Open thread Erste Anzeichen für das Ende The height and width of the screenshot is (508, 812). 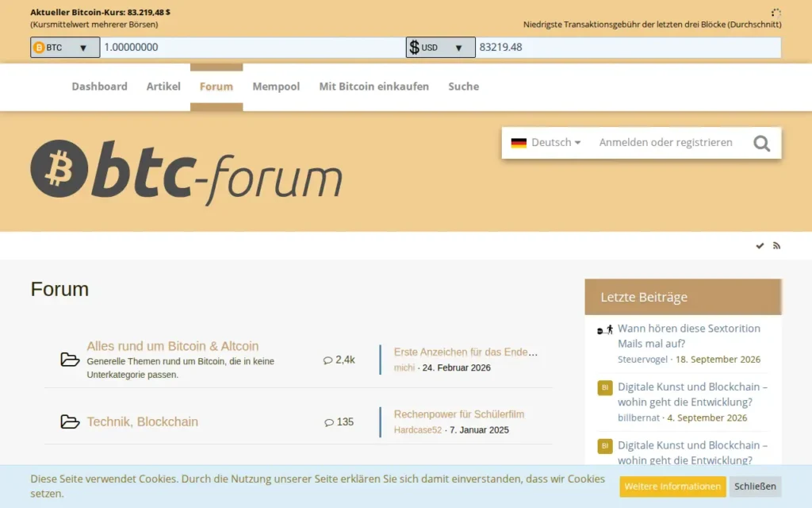465,352
